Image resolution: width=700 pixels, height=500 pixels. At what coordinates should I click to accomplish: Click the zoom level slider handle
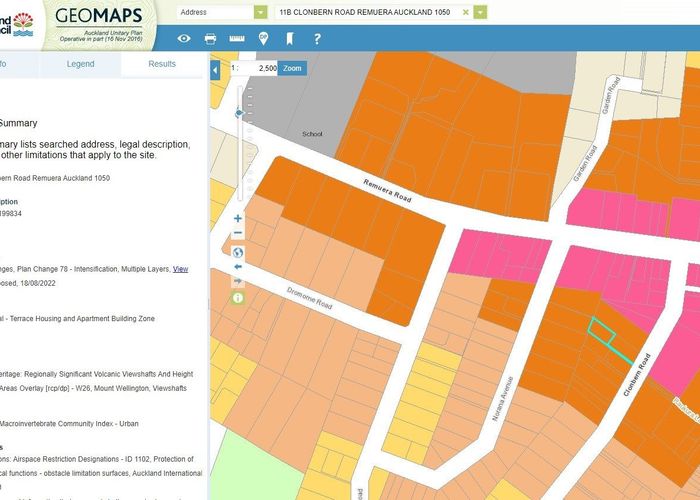(x=238, y=113)
